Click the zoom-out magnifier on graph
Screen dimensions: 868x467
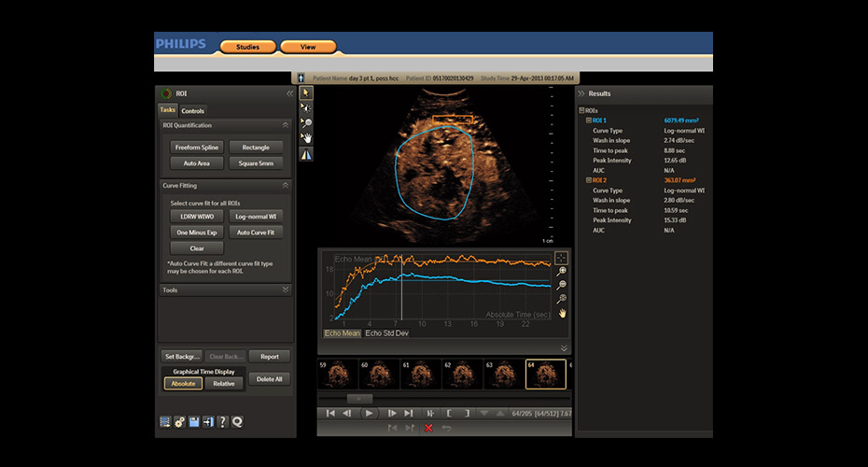pos(562,285)
